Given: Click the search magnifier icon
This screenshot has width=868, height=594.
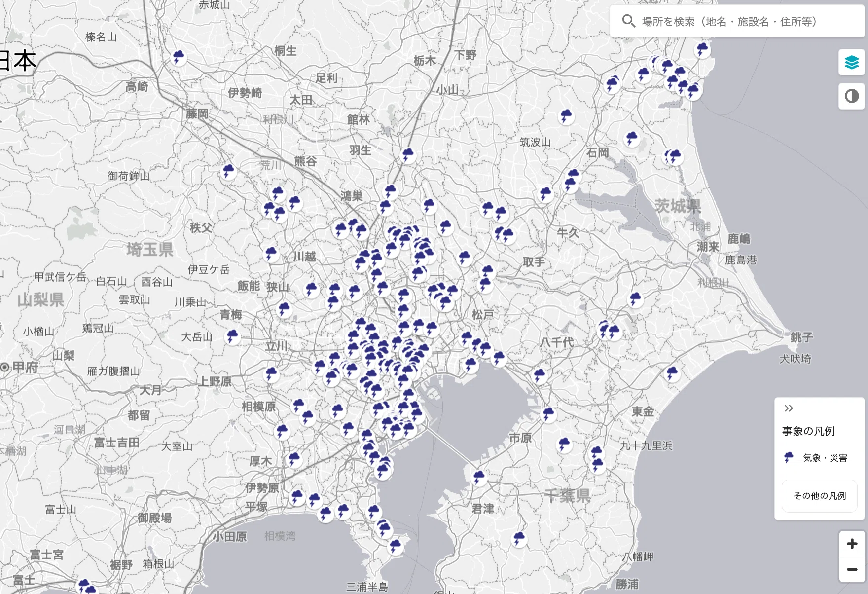Looking at the screenshot, I should (628, 21).
